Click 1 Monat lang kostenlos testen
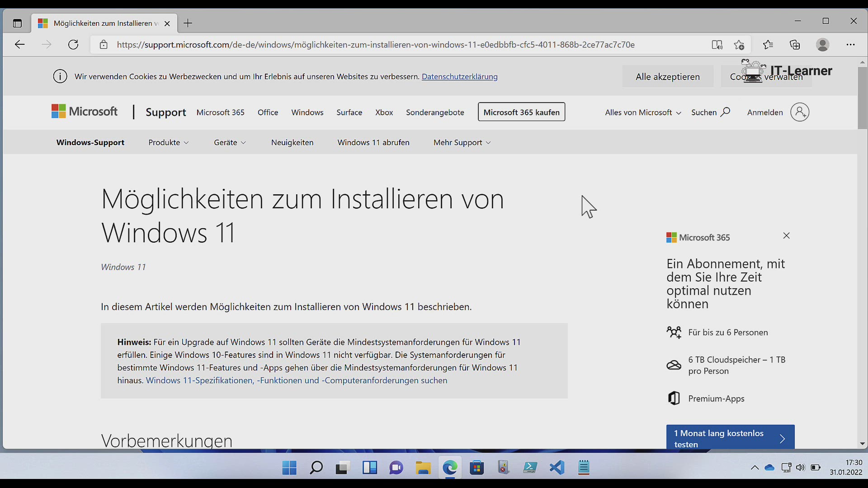The width and height of the screenshot is (868, 488). click(x=730, y=438)
